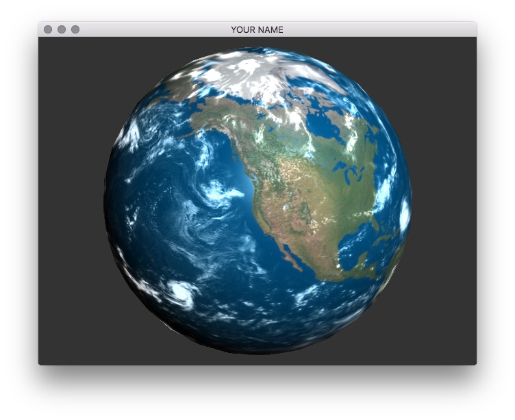Minimize the YOUR NAME window

click(x=62, y=29)
